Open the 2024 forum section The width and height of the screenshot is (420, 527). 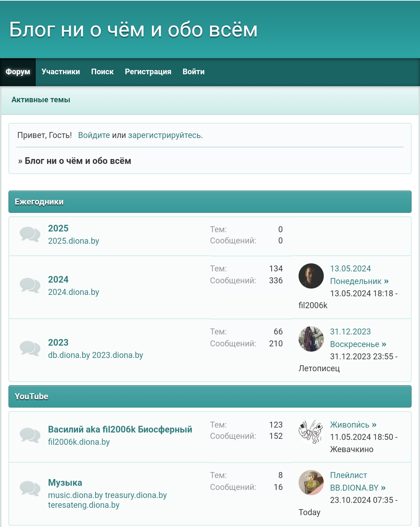(58, 279)
